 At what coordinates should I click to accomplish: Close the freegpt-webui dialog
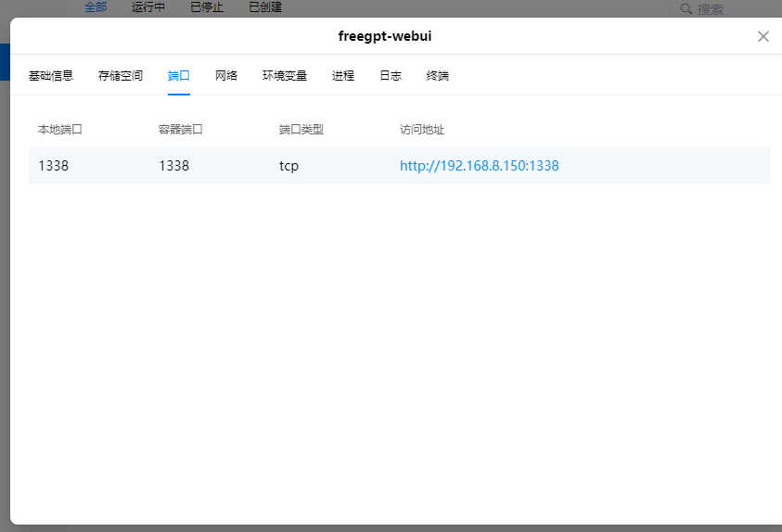click(763, 36)
